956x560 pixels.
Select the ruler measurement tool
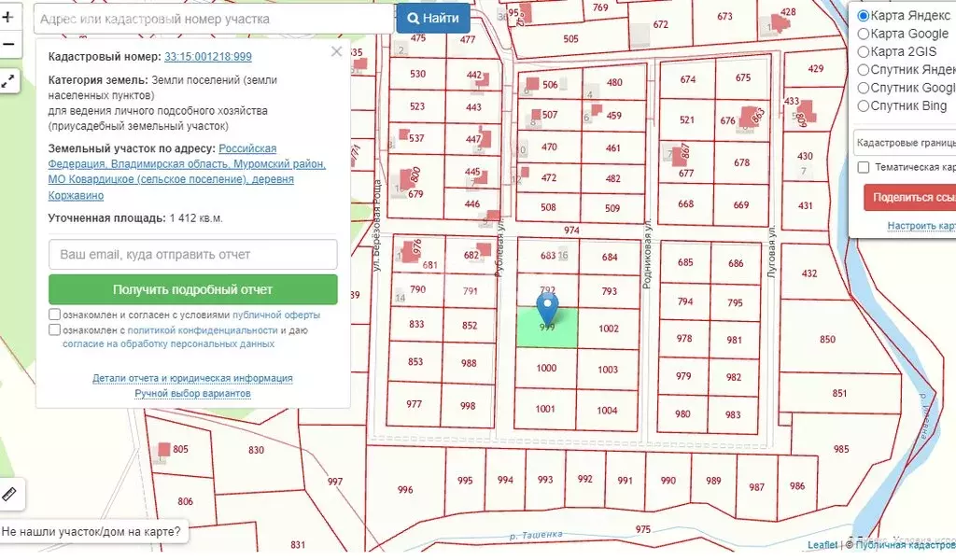10,493
